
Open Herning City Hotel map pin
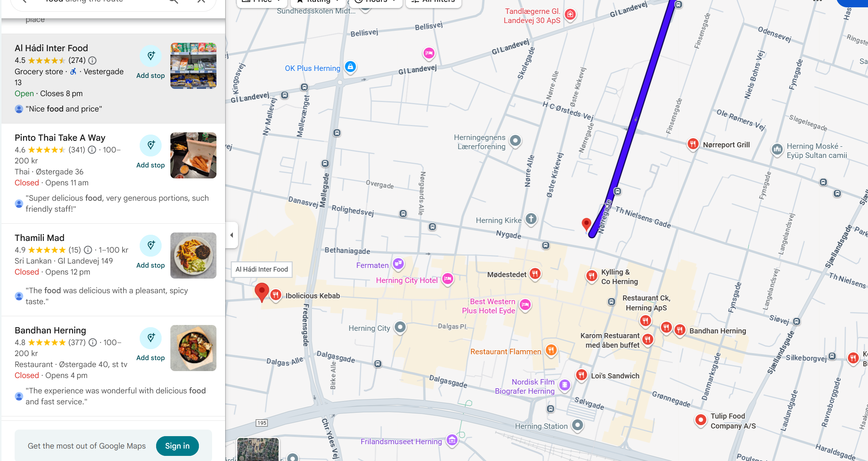[x=448, y=279]
